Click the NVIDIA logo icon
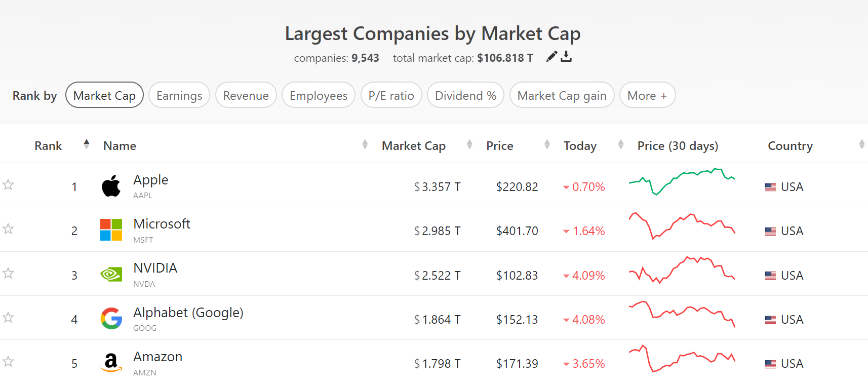This screenshot has width=868, height=382. click(111, 275)
